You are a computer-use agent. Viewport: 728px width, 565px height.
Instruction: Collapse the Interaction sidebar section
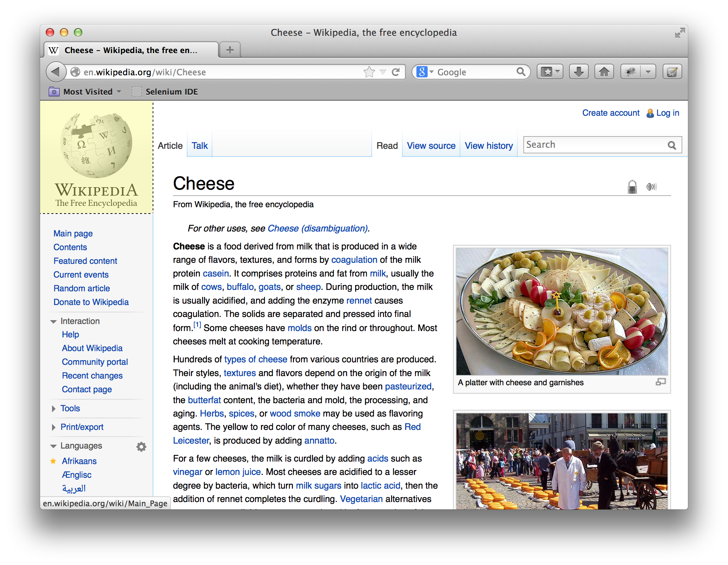pyautogui.click(x=53, y=322)
